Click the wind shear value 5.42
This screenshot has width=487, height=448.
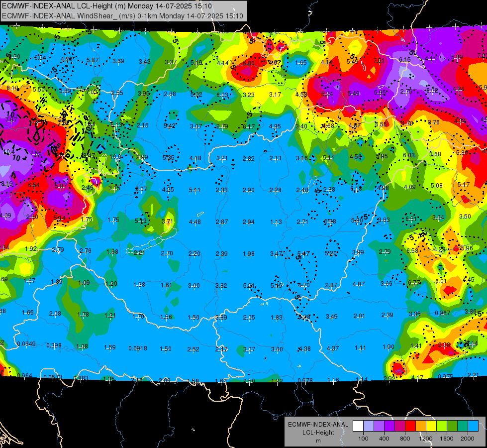(x=170, y=126)
